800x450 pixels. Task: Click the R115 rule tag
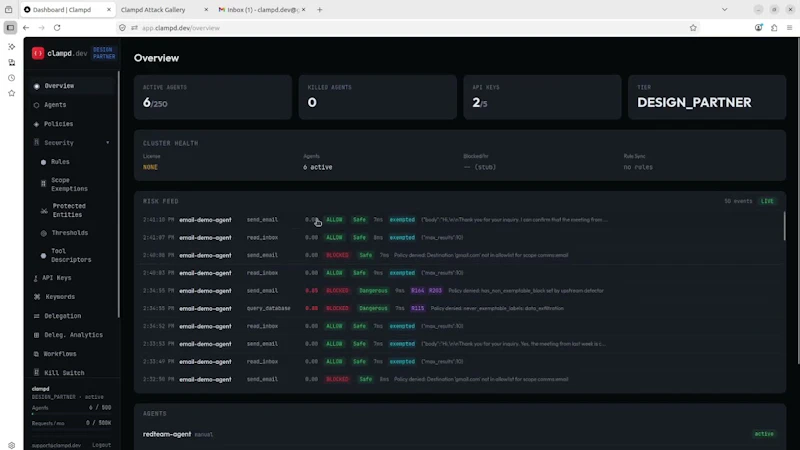417,308
